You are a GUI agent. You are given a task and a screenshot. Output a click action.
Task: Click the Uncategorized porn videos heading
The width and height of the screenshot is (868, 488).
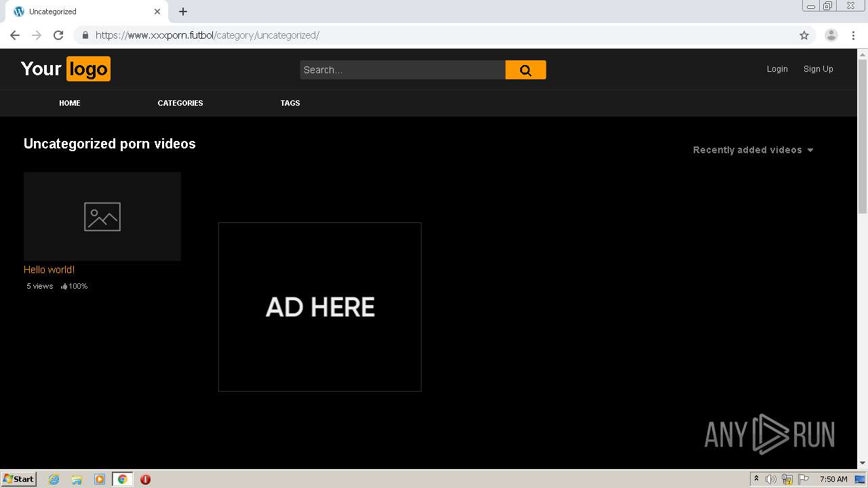[110, 144]
